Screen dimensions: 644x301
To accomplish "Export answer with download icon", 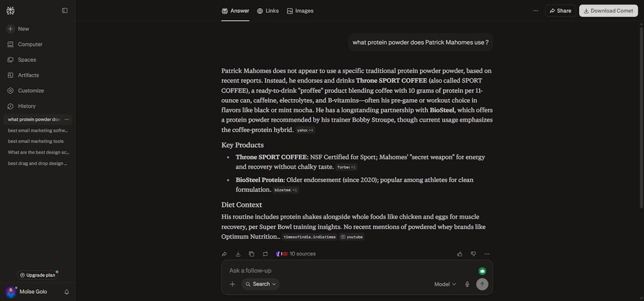I will point(238,254).
